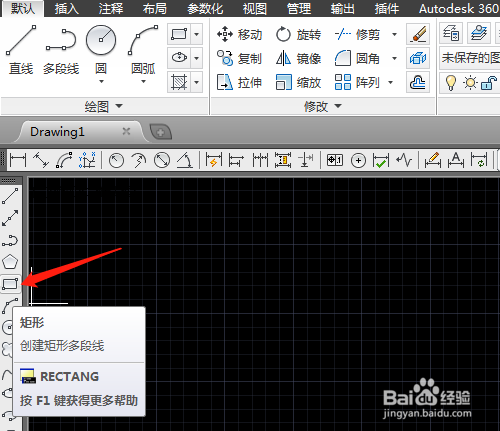Screen dimensions: 500x431
Task: Click the Linear dimension toolbar icon
Action: click(18, 160)
